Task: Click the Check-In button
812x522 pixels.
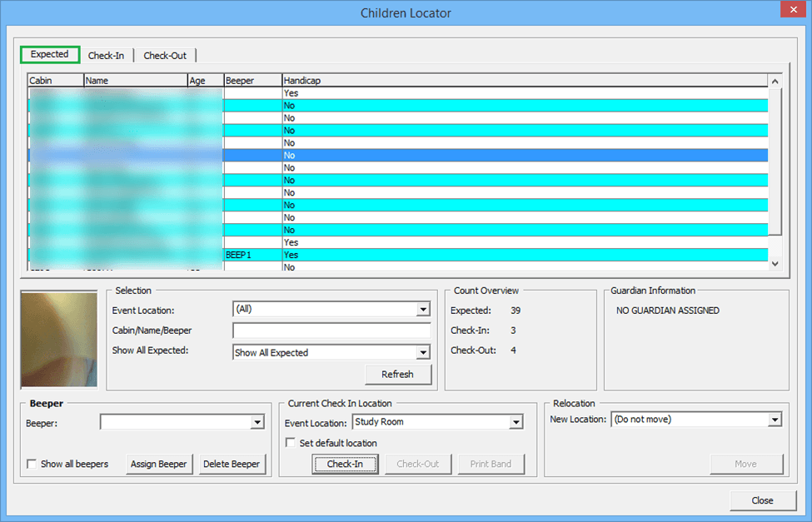Action: pos(345,465)
